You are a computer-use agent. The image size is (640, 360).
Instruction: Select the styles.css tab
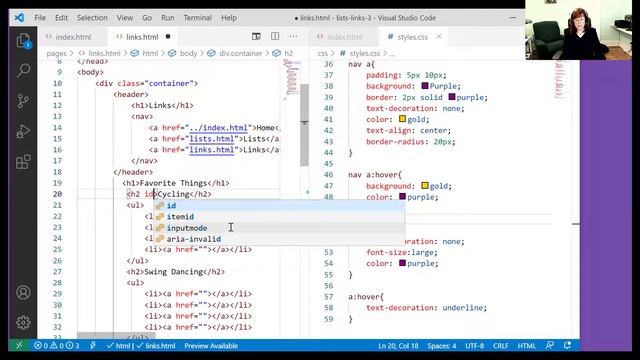(x=412, y=37)
